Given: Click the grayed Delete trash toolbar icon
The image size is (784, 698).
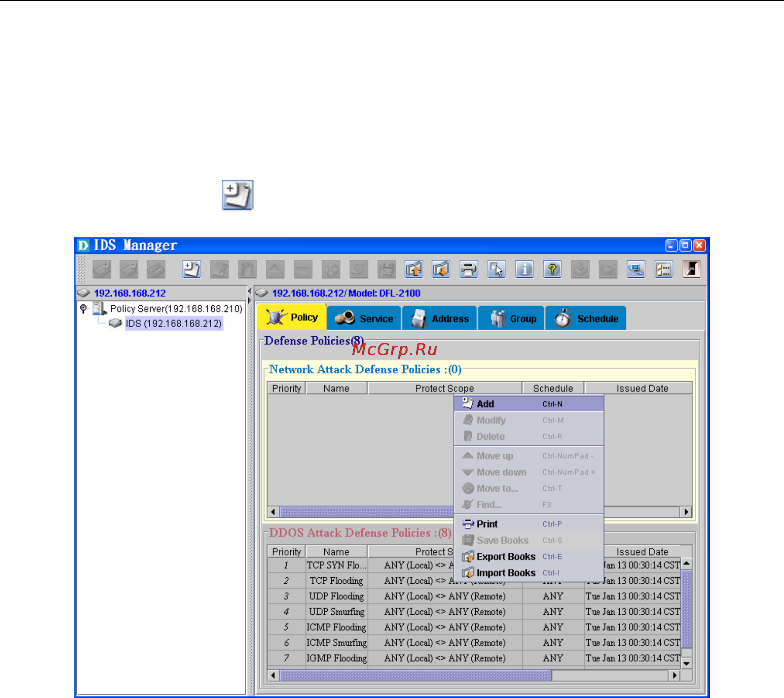Looking at the screenshot, I should point(247,270).
